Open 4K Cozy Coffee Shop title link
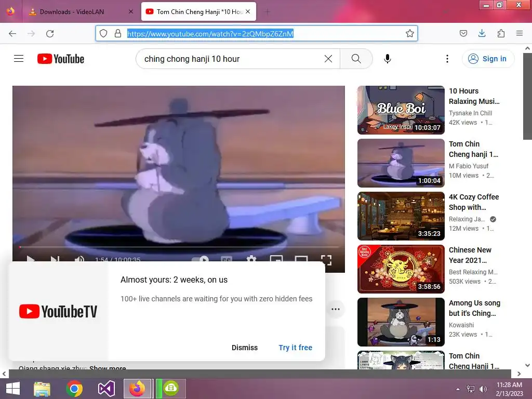Viewport: 532px width, 399px height. [x=474, y=202]
